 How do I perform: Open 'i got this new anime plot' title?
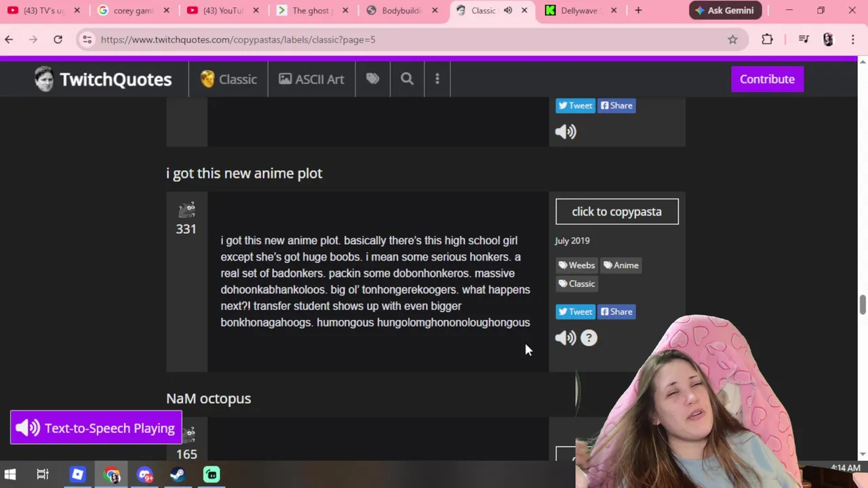click(244, 174)
